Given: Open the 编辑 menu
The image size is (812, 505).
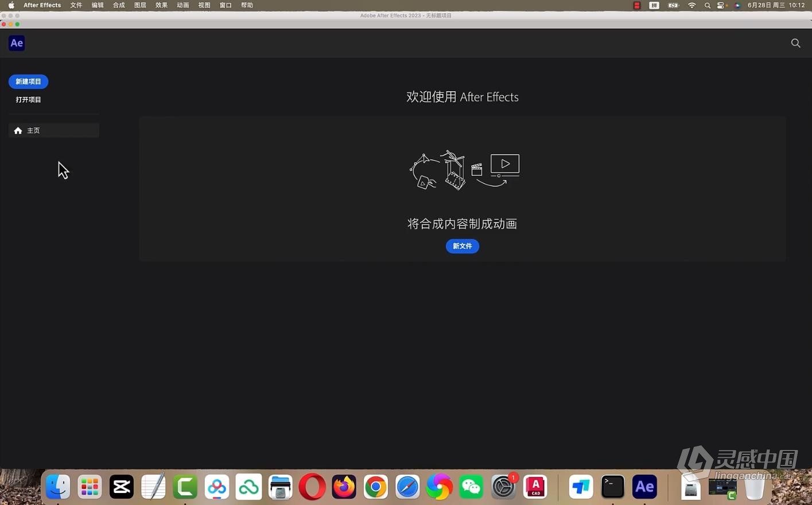Looking at the screenshot, I should (x=98, y=5).
